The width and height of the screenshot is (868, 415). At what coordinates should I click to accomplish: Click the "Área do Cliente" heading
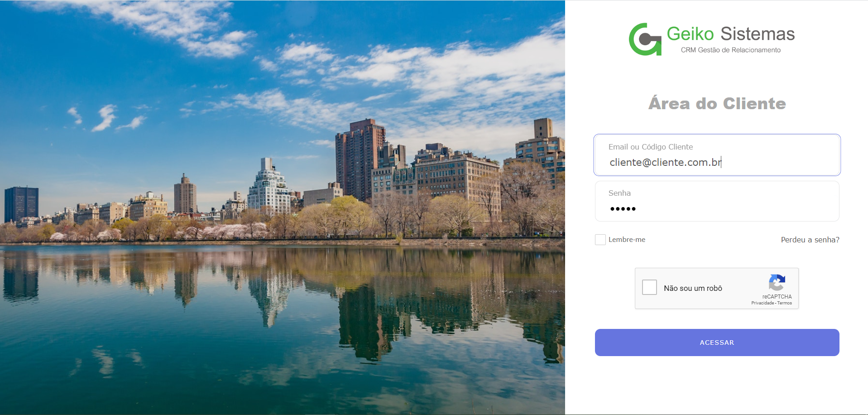(x=717, y=103)
